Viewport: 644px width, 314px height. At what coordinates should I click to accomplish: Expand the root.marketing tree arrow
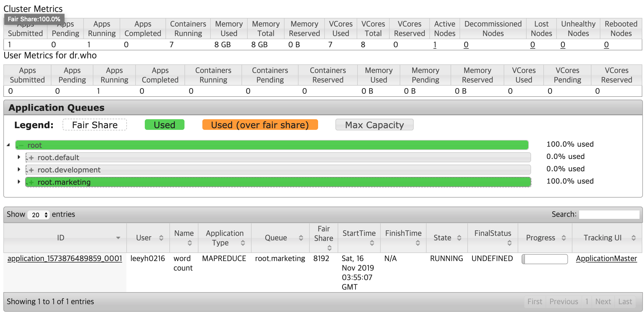click(19, 182)
